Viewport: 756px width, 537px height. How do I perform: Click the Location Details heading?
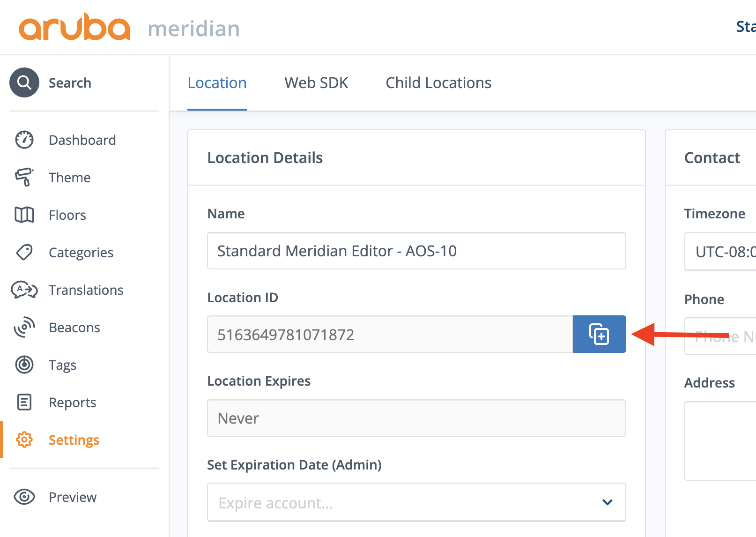pos(265,158)
